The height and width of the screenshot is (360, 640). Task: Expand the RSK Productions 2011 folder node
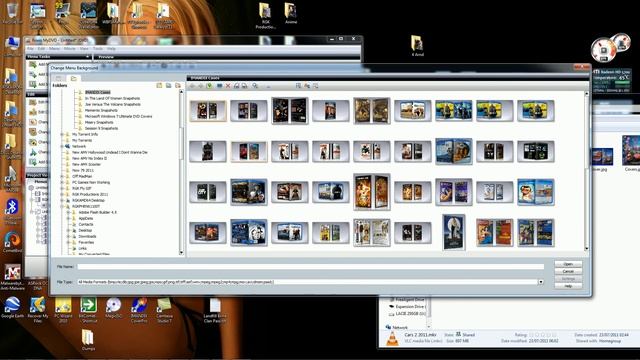click(62, 194)
